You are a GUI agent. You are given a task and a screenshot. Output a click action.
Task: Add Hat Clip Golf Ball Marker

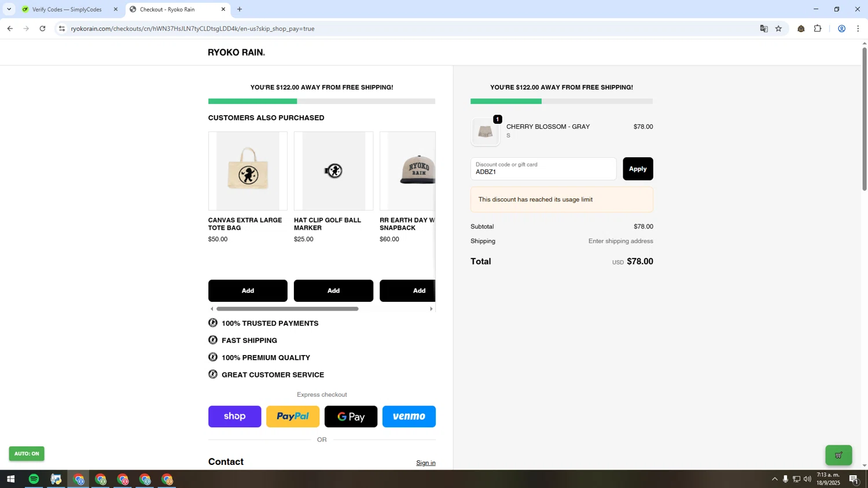click(x=333, y=291)
